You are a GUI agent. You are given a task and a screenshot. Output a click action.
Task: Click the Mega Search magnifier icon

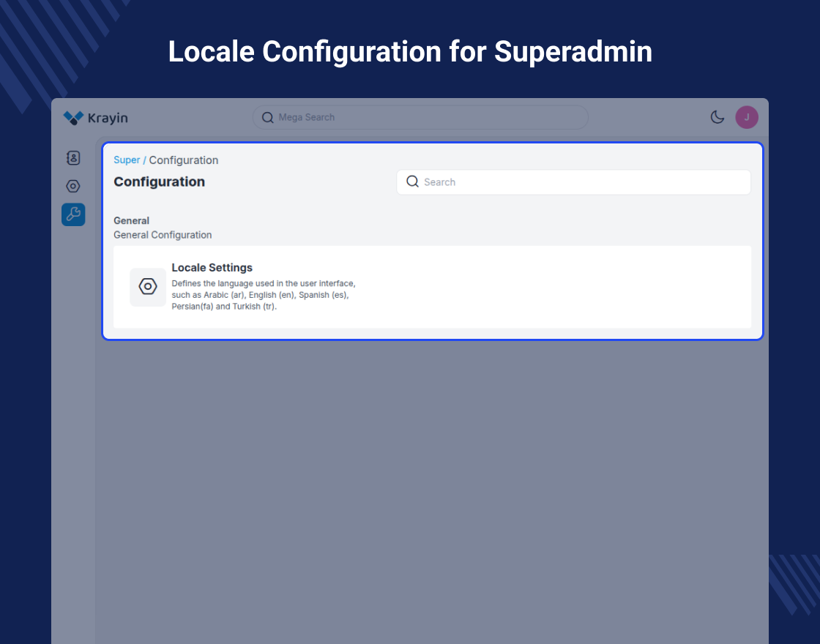tap(267, 118)
